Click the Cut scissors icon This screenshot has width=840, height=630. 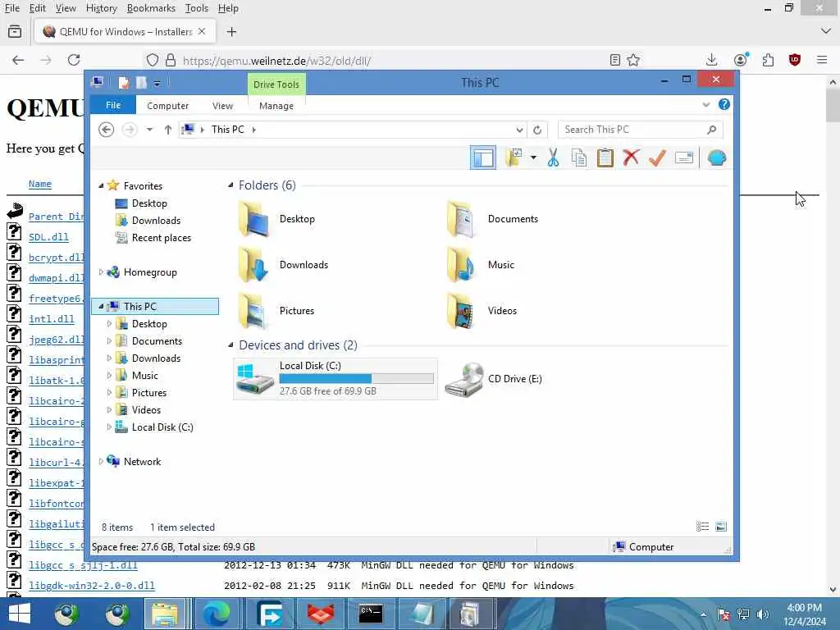click(x=553, y=158)
